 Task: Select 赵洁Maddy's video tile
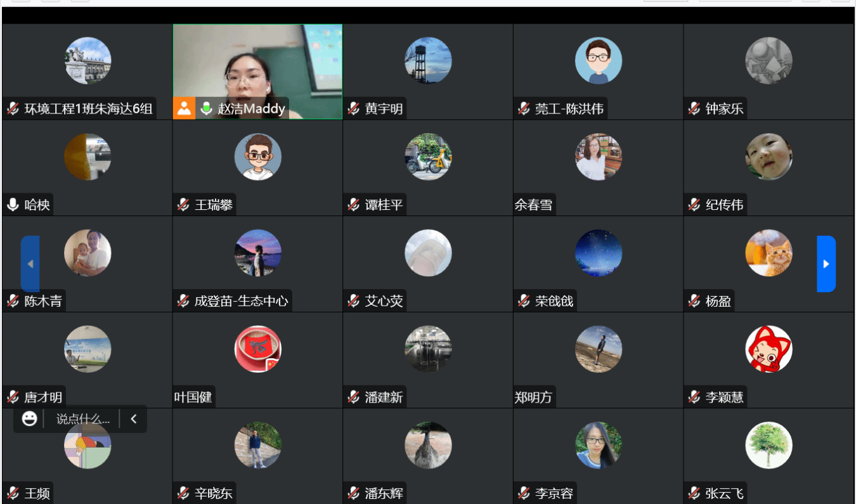coord(257,72)
